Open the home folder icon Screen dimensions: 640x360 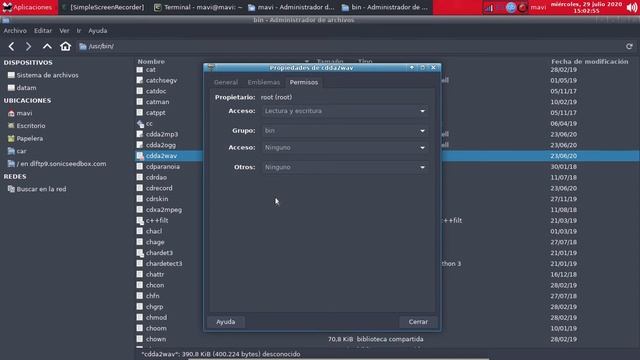point(65,46)
